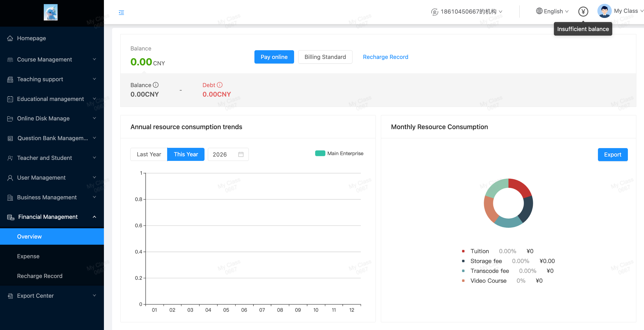The image size is (644, 330).
Task: Click the user avatar picture
Action: tap(604, 11)
